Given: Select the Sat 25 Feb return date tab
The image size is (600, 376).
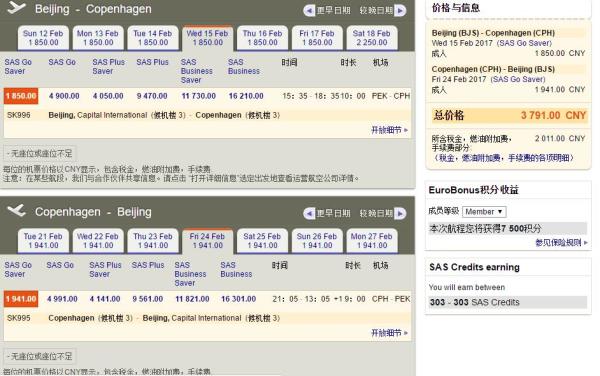Looking at the screenshot, I should pos(262,241).
